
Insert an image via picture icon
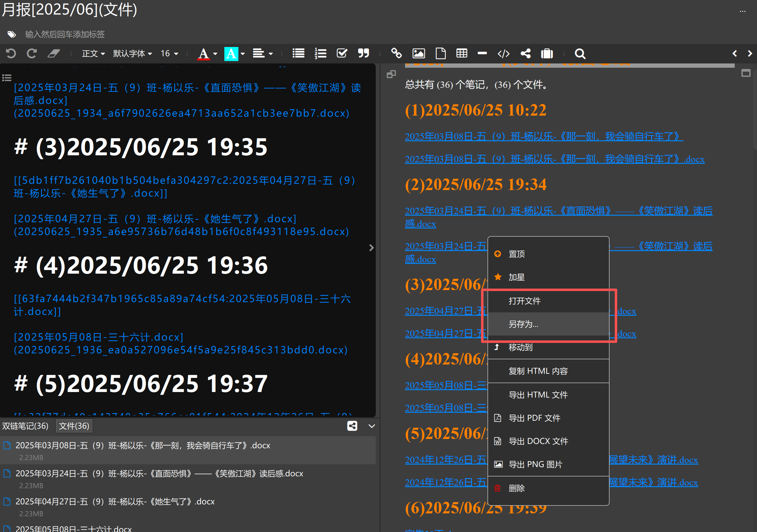click(418, 53)
